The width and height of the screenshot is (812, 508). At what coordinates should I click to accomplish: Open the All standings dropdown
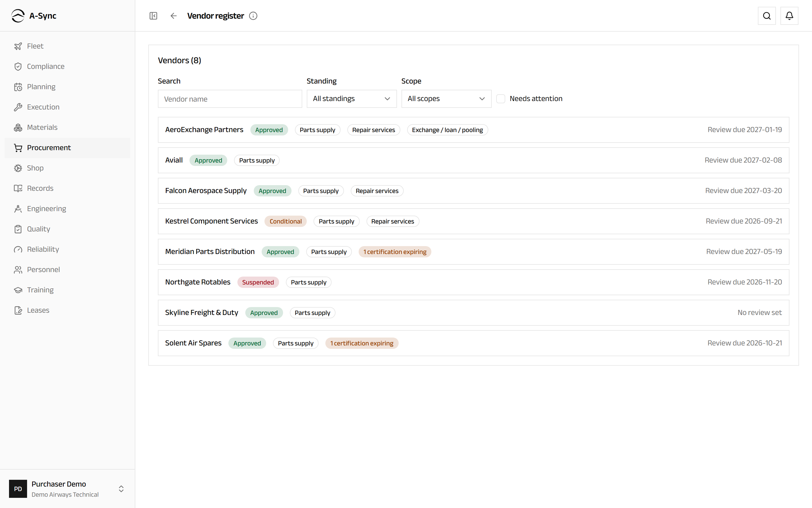(352, 99)
